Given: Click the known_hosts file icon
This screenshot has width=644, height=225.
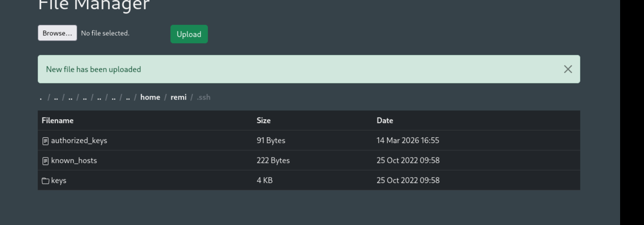Looking at the screenshot, I should pos(46,161).
